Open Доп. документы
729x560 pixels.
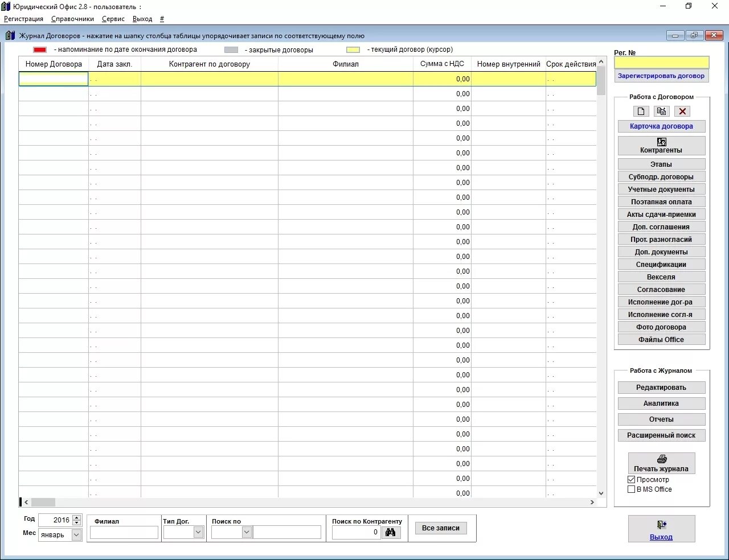[x=661, y=252]
